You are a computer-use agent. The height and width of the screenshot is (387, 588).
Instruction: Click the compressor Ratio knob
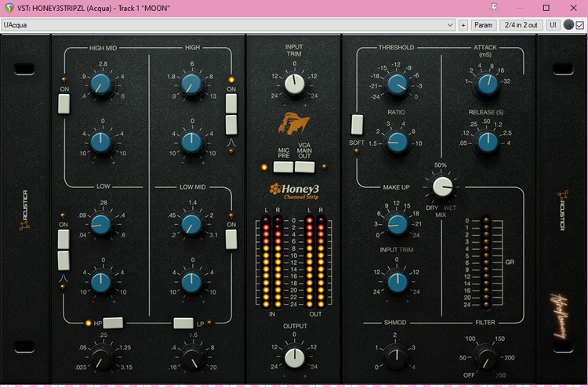click(397, 141)
